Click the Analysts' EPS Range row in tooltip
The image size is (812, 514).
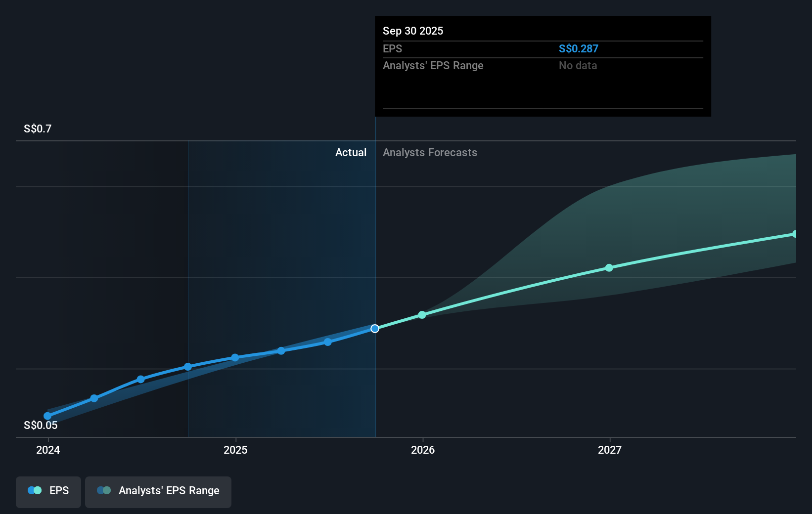point(433,65)
